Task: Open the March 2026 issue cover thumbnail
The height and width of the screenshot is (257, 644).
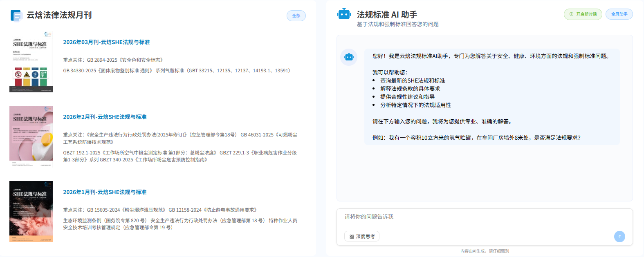Action: click(x=31, y=62)
